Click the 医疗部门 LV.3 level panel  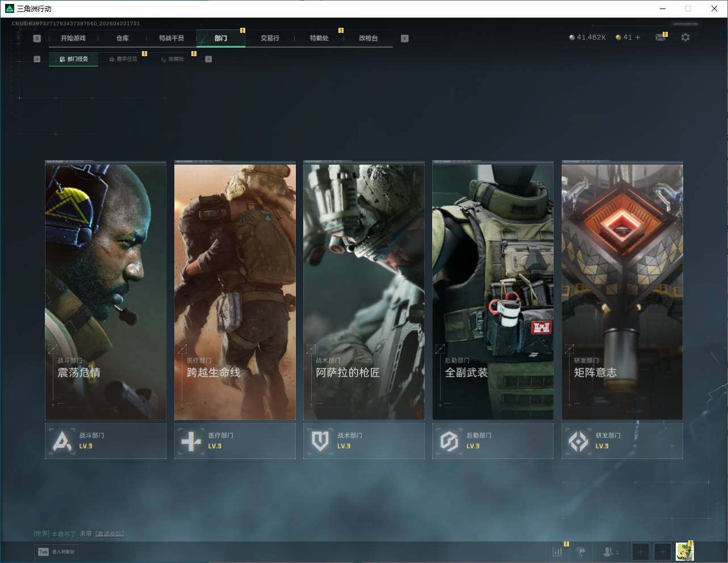pos(235,441)
